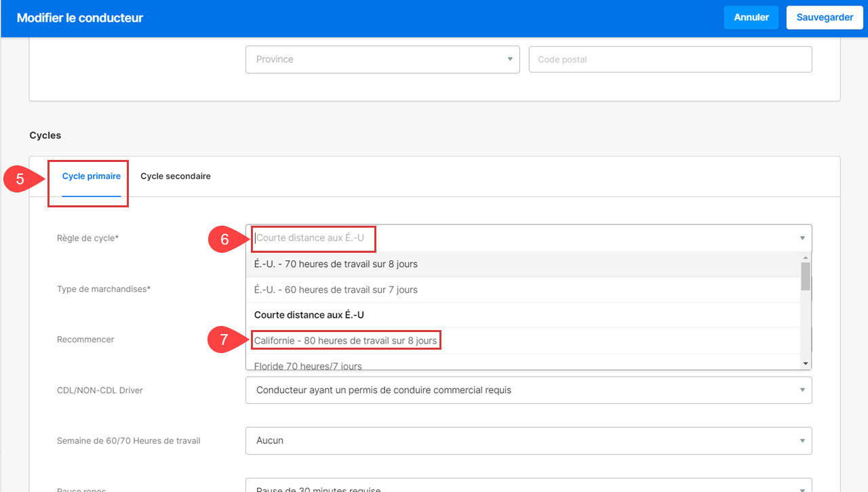Click the red step 7 callout marker
The image size is (868, 492).
coord(223,340)
